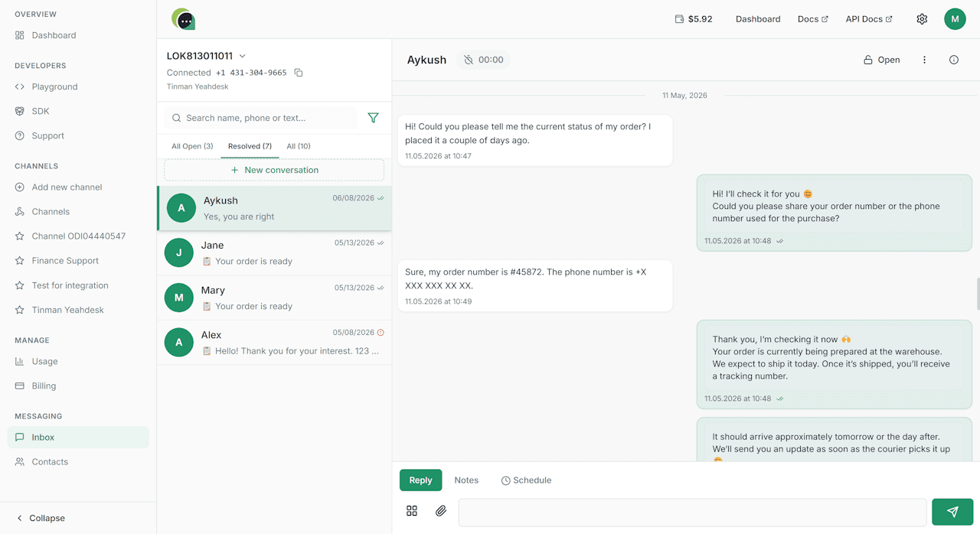This screenshot has width=980, height=534.
Task: Select Add new channel
Action: coord(78,187)
